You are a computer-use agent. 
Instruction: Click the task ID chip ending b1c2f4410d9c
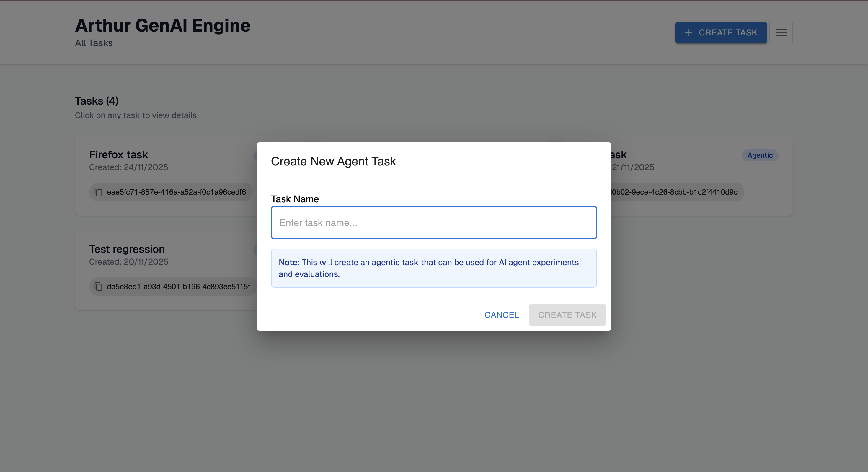coord(674,192)
